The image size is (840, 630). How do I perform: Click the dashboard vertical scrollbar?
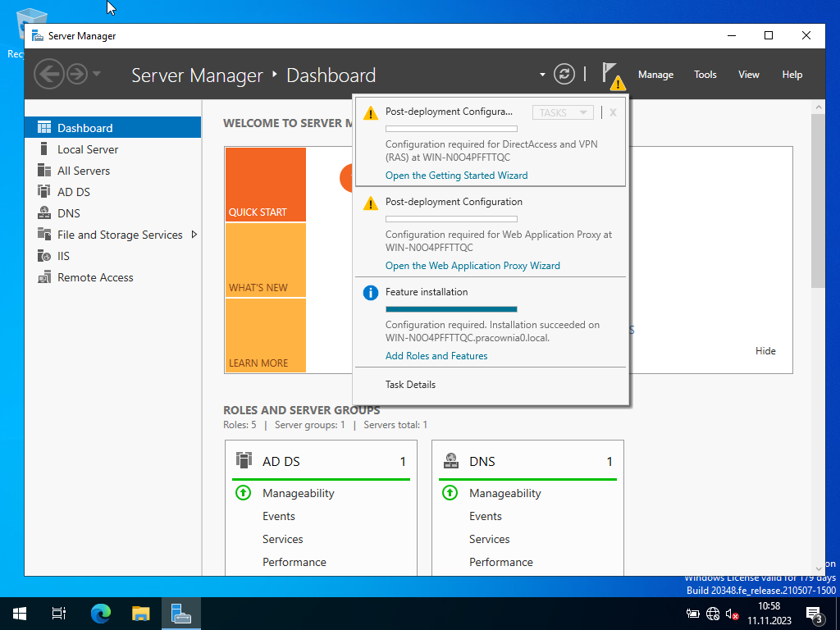818,201
